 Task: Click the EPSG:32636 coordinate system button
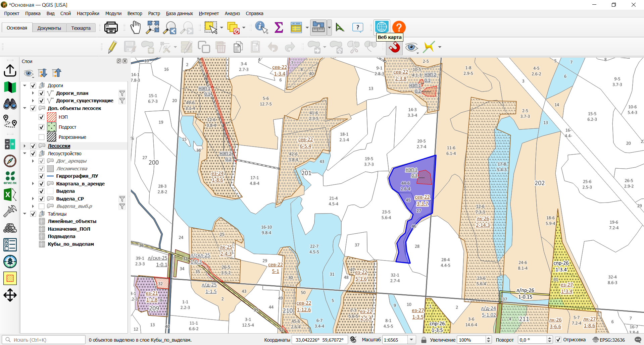click(608, 340)
